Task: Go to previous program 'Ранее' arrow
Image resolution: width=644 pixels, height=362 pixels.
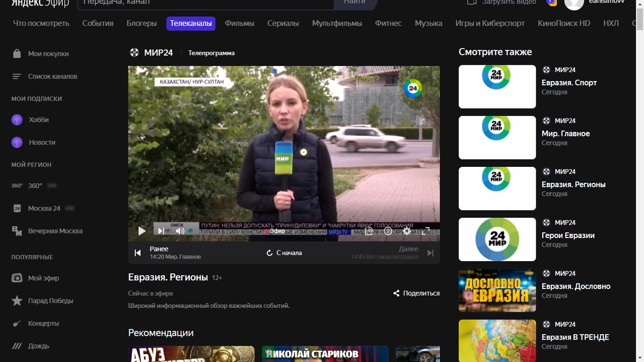Action: [138, 253]
